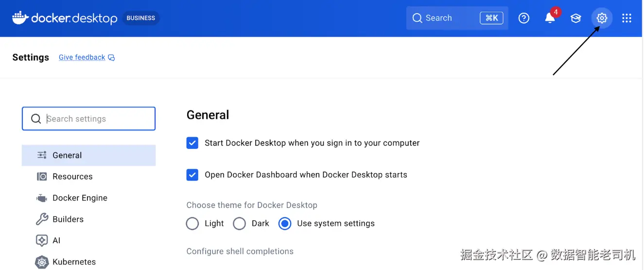The image size is (644, 270).
Task: Click the Kubernetes helm wheel icon
Action: (x=42, y=262)
